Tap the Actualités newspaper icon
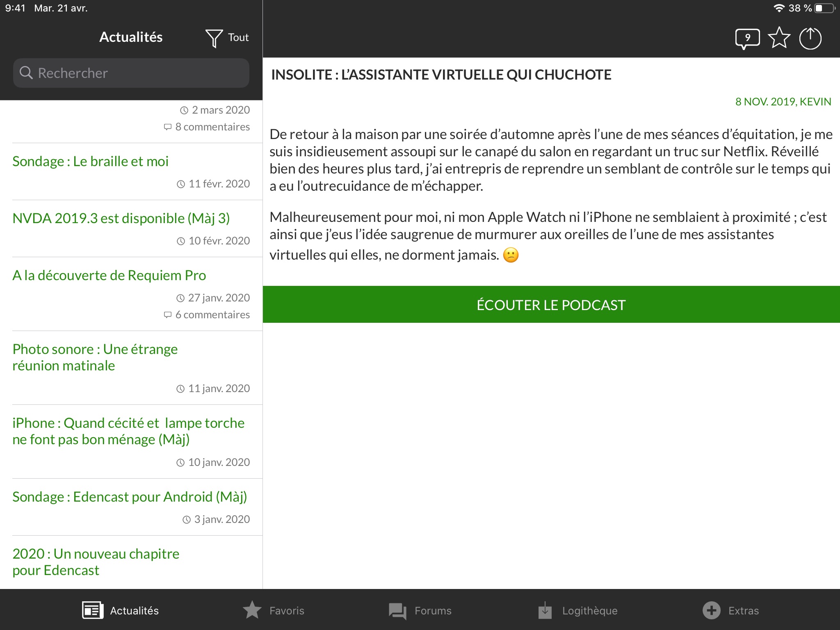Image resolution: width=840 pixels, height=630 pixels. tap(92, 610)
